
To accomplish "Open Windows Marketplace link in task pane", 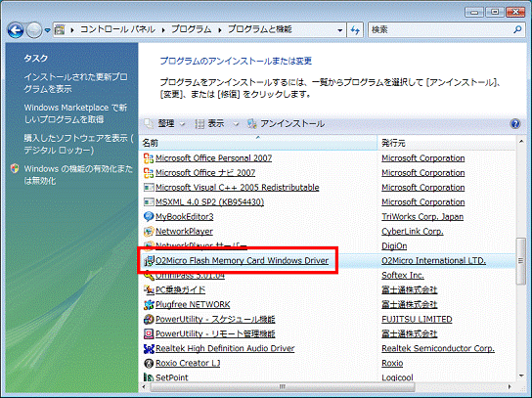I will [75, 113].
